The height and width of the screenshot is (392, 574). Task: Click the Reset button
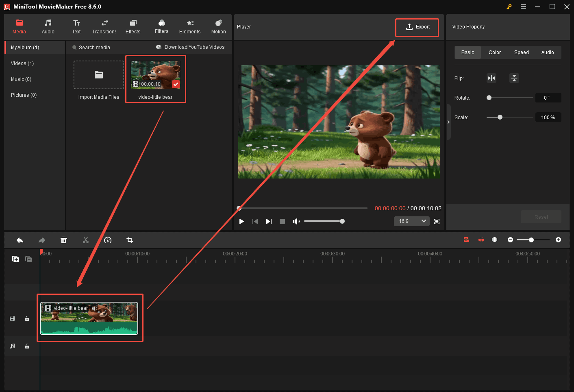541,217
